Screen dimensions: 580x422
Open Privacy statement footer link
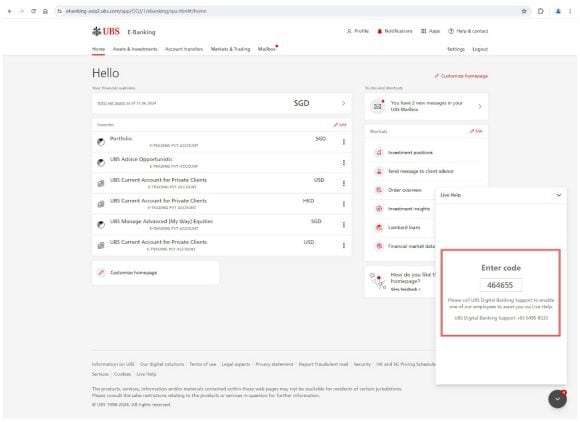pos(274,364)
